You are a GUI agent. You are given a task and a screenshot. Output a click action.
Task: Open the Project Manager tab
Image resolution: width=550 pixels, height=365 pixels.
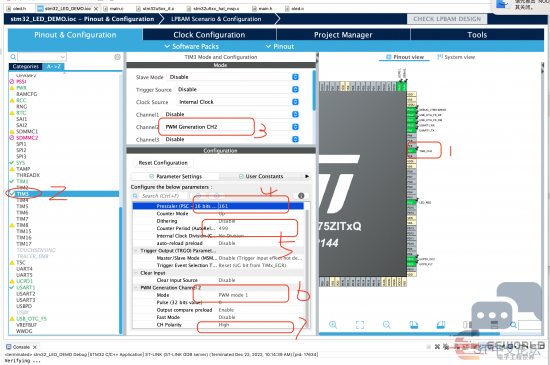click(x=343, y=35)
